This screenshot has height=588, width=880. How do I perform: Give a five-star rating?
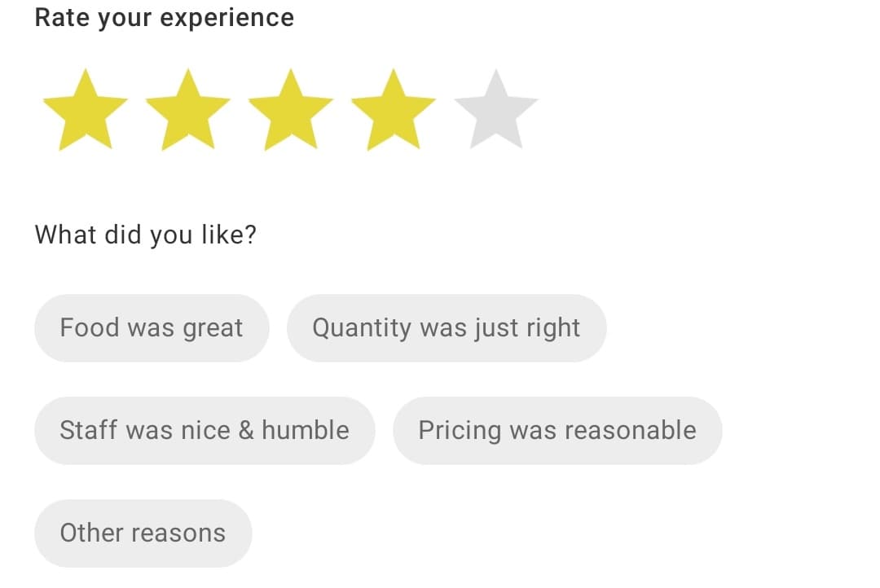point(496,111)
